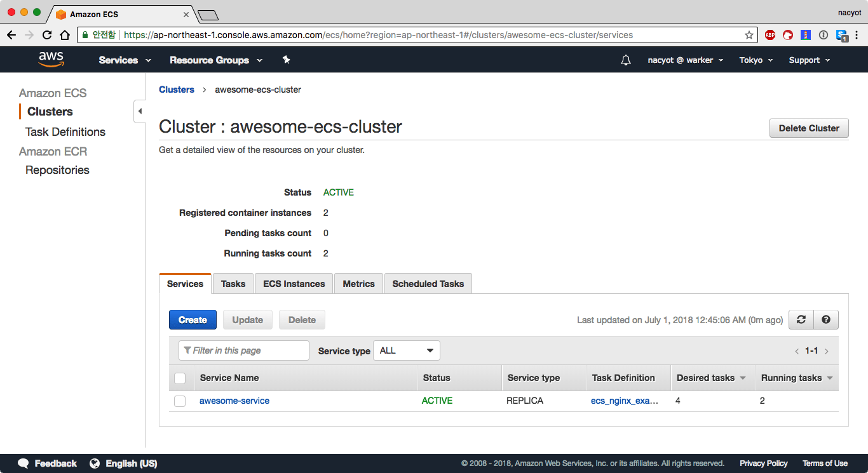Select the awesome-service row checkbox

[180, 401]
